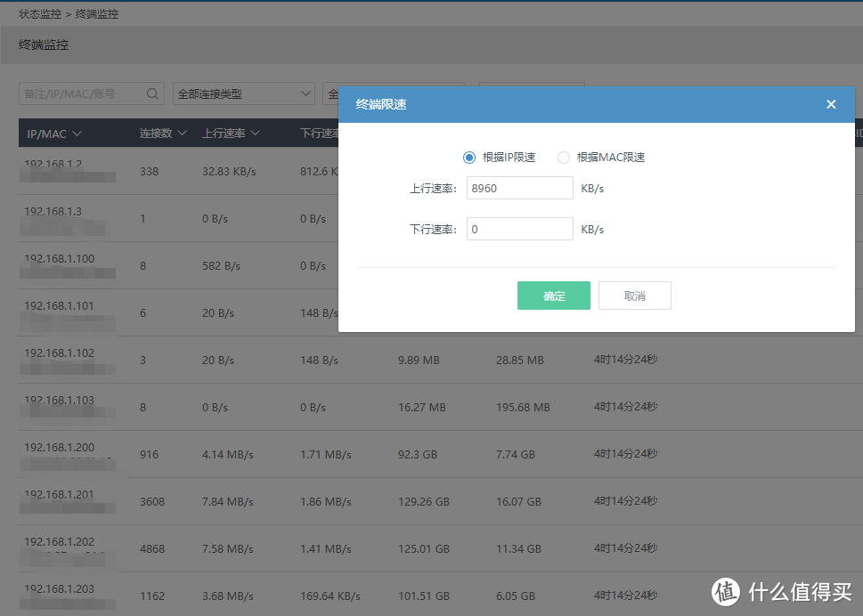
Task: Click the 上行速率 input field with 8960
Action: 519,188
